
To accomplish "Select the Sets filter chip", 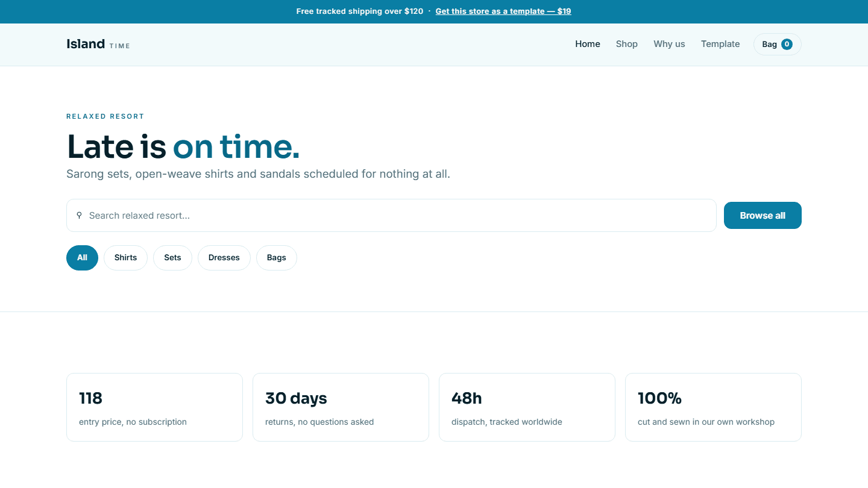I will click(172, 258).
